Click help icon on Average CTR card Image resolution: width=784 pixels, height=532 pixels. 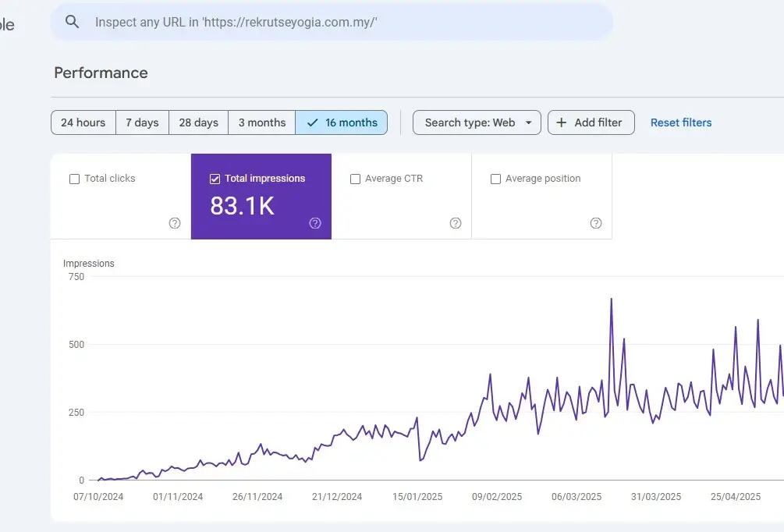point(456,223)
